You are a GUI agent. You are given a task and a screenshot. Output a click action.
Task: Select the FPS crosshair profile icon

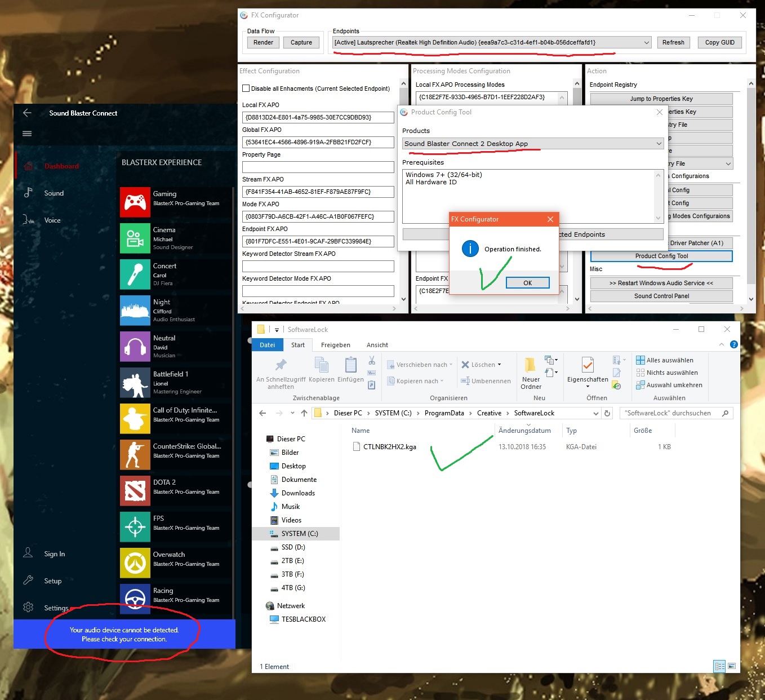tap(135, 526)
